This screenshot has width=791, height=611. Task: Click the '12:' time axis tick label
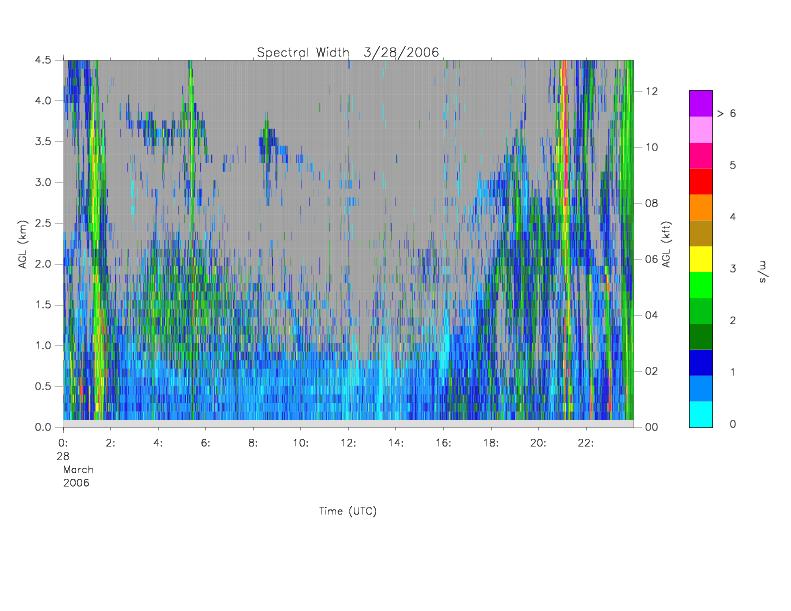[348, 443]
